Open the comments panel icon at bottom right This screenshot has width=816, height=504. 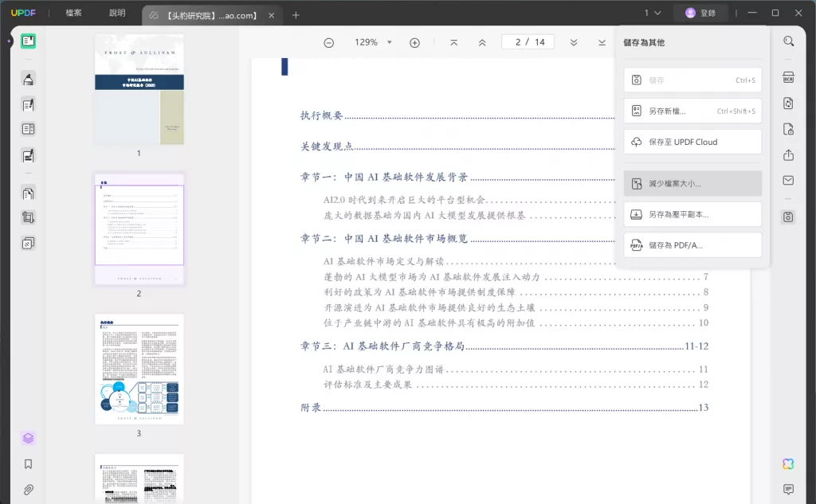tap(788, 489)
